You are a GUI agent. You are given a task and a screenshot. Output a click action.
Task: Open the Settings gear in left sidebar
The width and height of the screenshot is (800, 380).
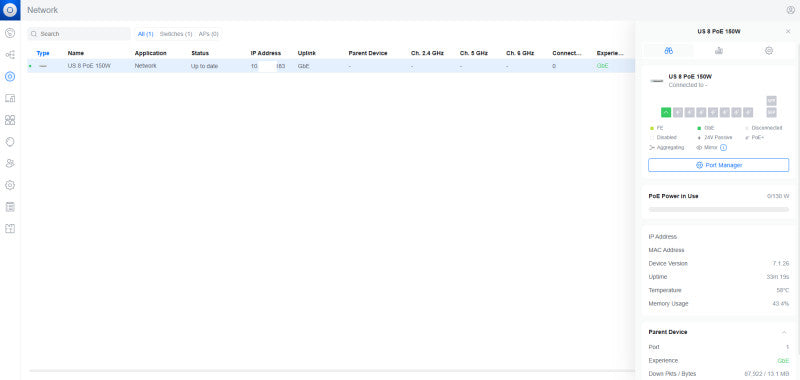pyautogui.click(x=10, y=185)
